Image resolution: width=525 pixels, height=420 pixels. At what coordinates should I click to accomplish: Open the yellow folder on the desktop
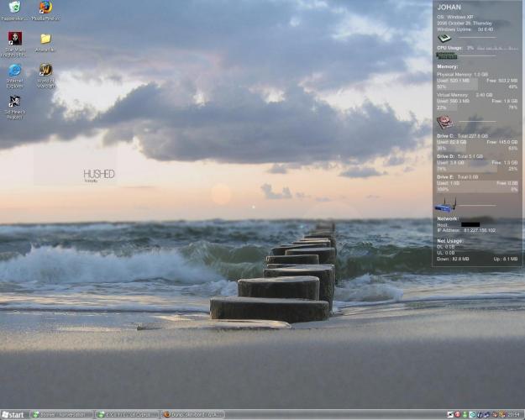(x=45, y=39)
